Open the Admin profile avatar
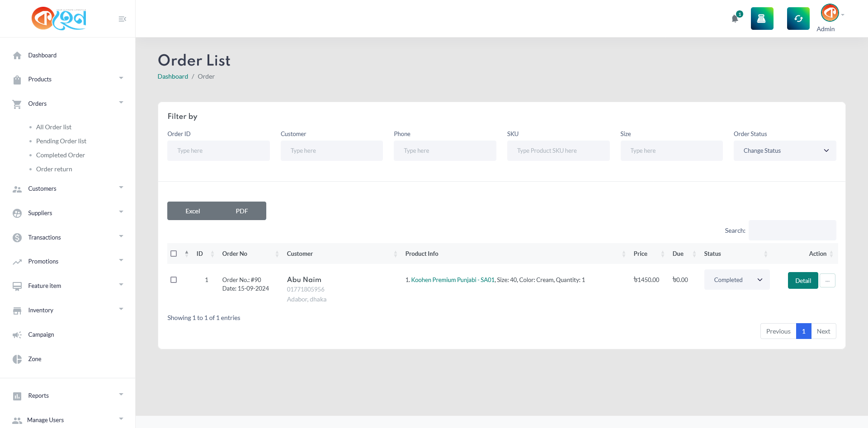Screen dimensions: 868x428 coord(830,13)
